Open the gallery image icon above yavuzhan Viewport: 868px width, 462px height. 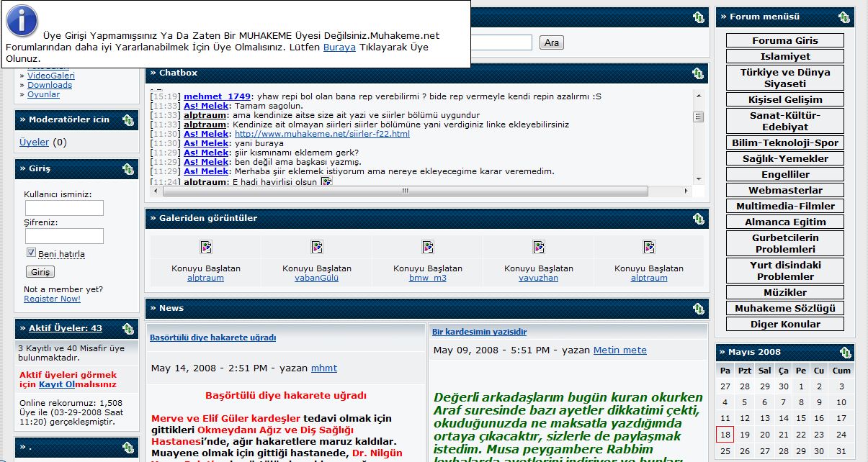pos(539,248)
